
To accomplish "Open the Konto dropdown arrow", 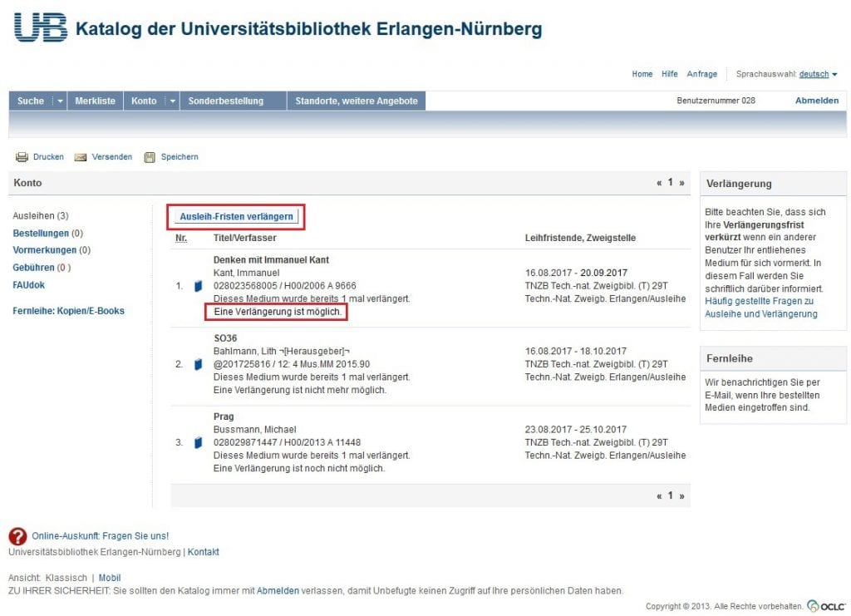I will [x=172, y=100].
